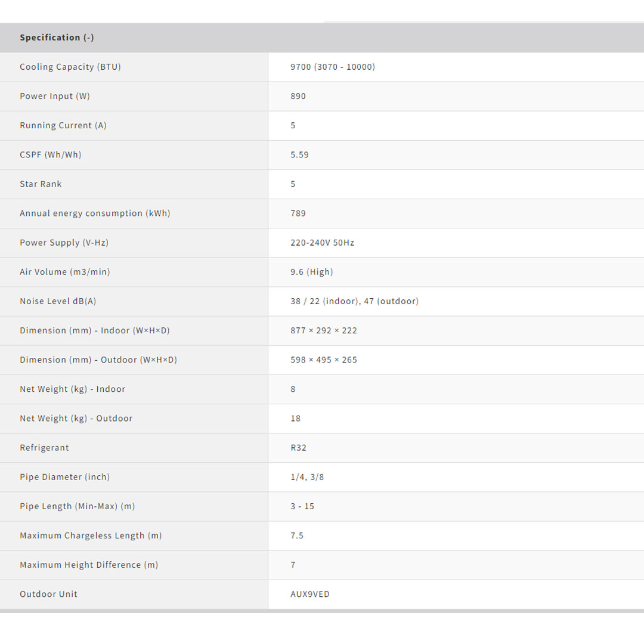
Task: Click the Pipe Diameter value 1/4, 3/8
Action: 307,476
